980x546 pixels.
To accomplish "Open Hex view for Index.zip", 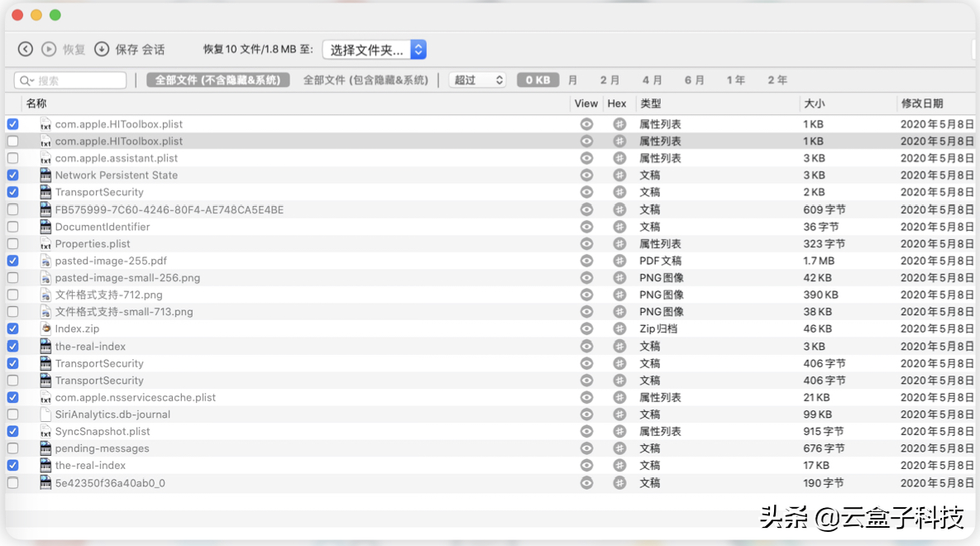I will (619, 328).
